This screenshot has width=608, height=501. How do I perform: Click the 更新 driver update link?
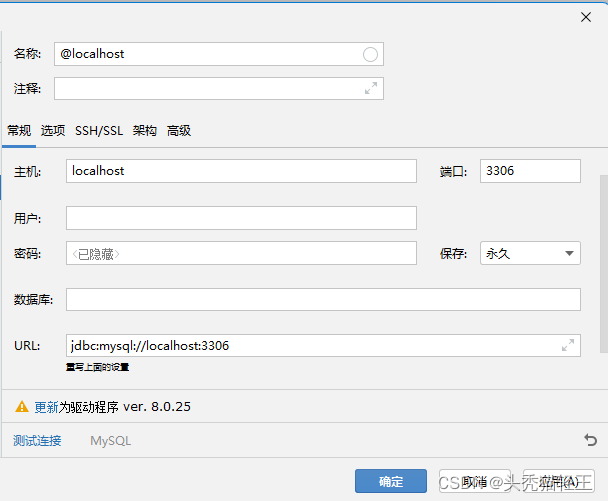[47, 407]
